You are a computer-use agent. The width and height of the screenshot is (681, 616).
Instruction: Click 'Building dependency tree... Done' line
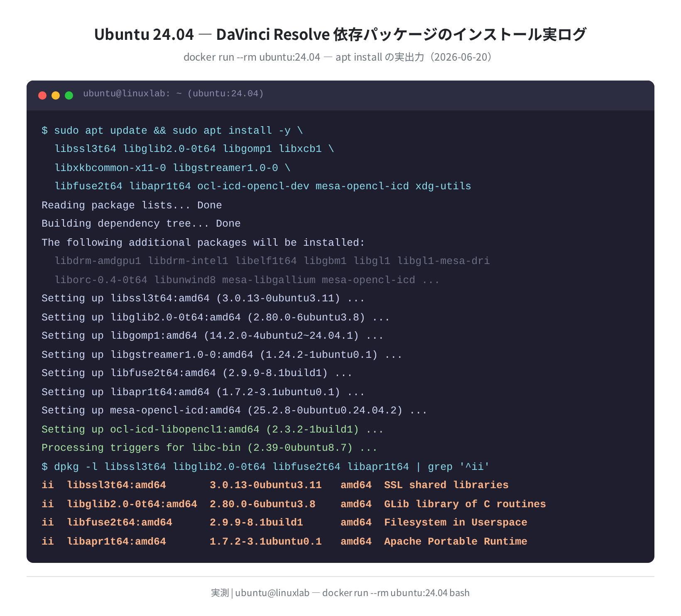pyautogui.click(x=141, y=224)
